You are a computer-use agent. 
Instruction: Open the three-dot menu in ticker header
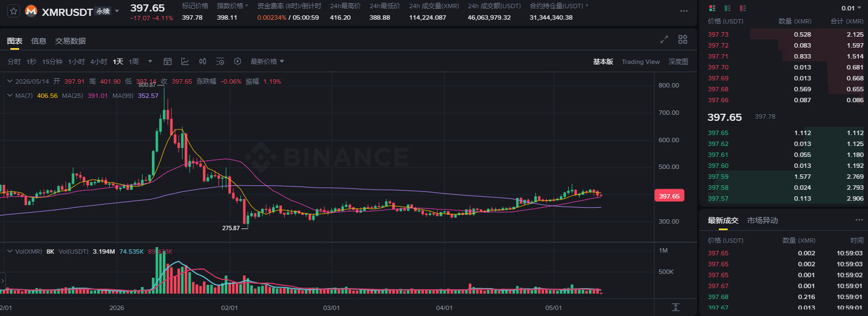click(684, 11)
